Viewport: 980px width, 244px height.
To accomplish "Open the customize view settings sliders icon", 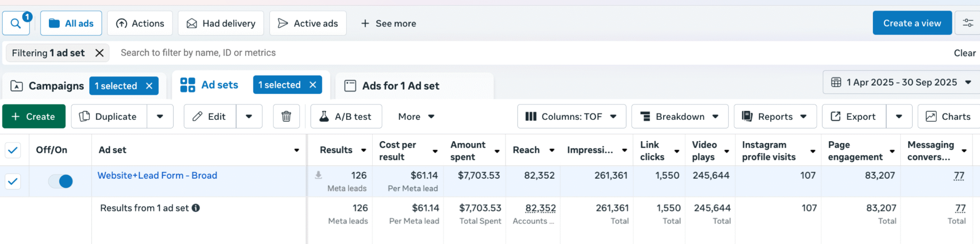I will coord(967,23).
